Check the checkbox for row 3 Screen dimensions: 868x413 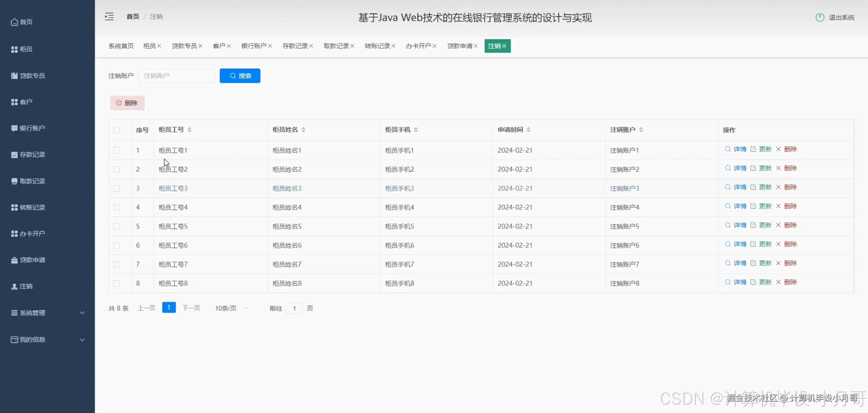pyautogui.click(x=117, y=188)
